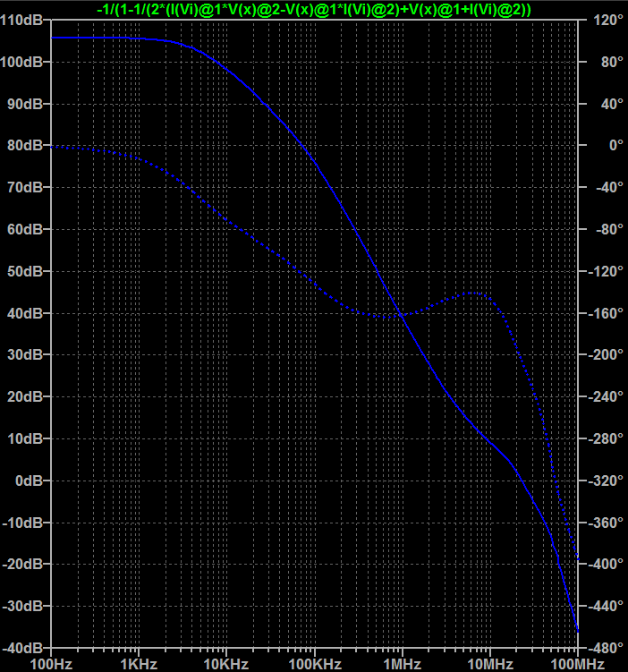Click the 1MHz frequency axis label
The image size is (628, 672).
(x=403, y=664)
